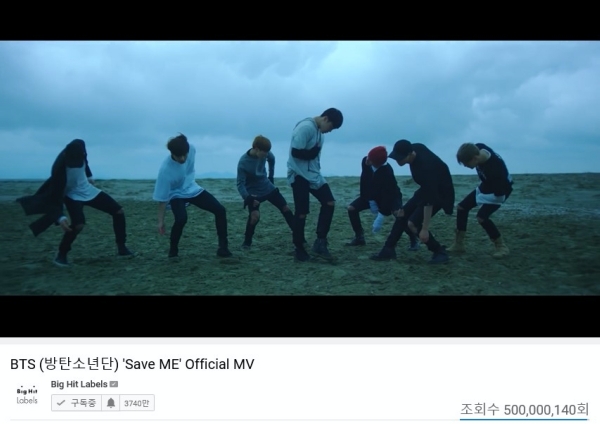Image resolution: width=600 pixels, height=424 pixels.
Task: Click the notification bell icon
Action: [x=111, y=403]
